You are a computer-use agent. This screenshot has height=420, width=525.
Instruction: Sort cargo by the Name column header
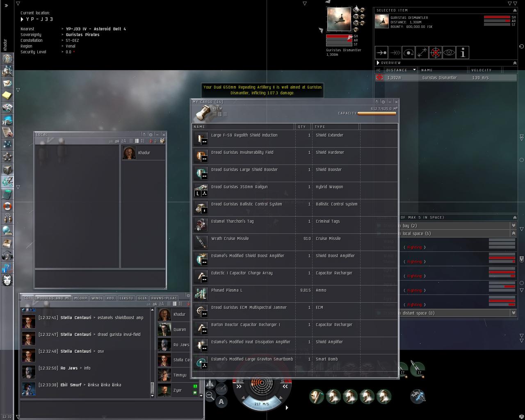243,127
